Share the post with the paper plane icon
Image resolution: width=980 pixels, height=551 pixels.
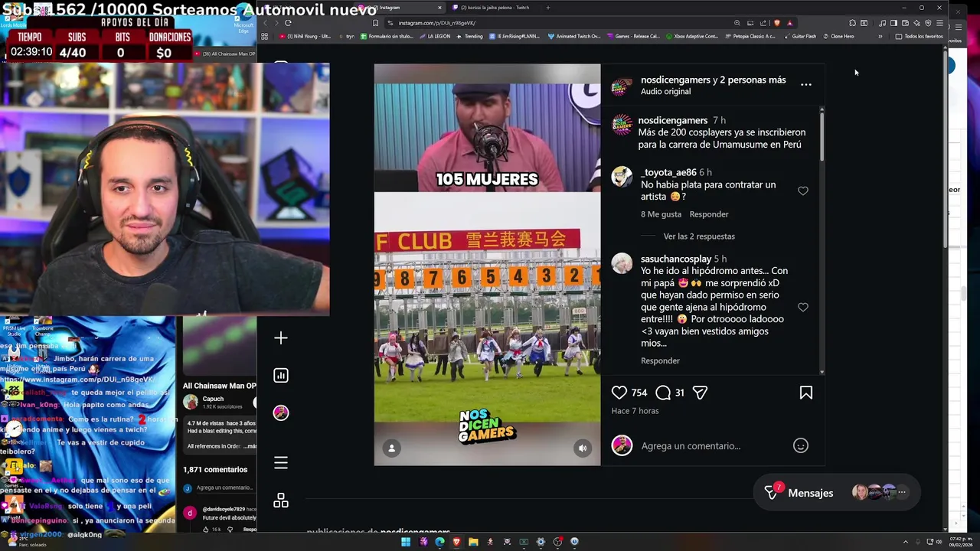(x=700, y=393)
